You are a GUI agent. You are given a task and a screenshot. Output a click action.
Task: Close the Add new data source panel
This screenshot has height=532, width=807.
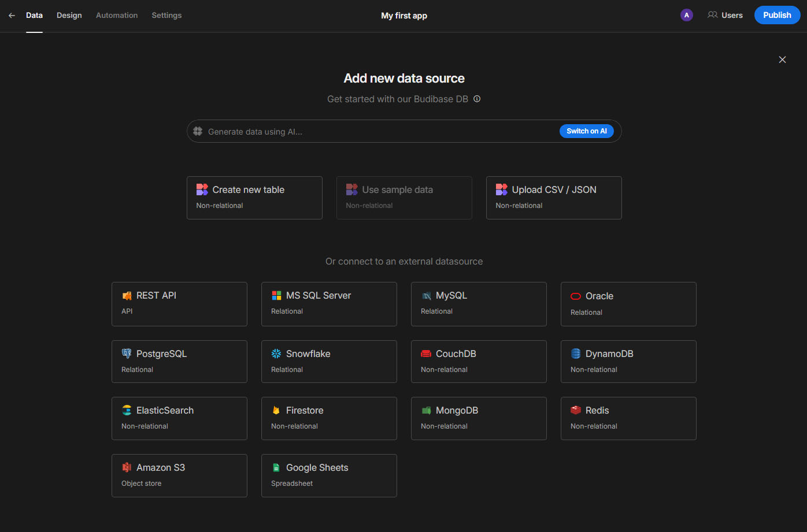click(x=782, y=59)
